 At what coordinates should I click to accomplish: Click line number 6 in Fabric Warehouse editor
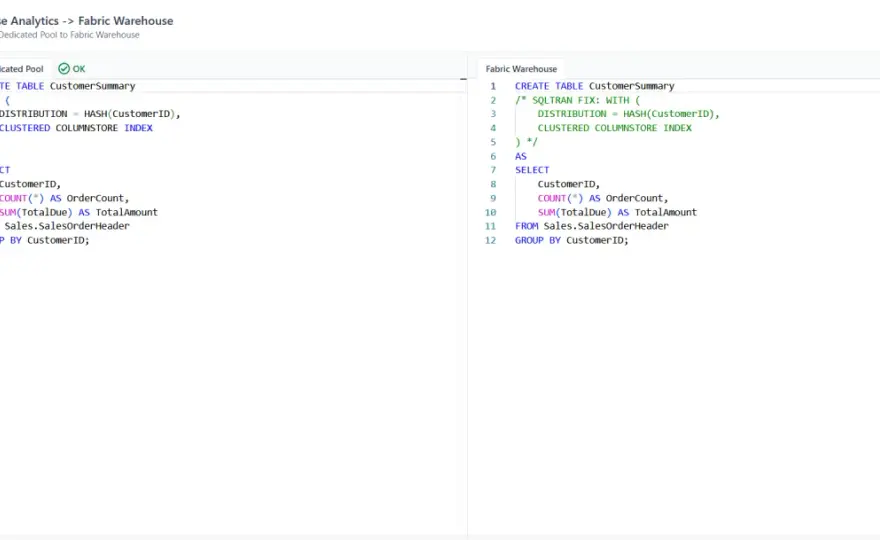coord(493,156)
